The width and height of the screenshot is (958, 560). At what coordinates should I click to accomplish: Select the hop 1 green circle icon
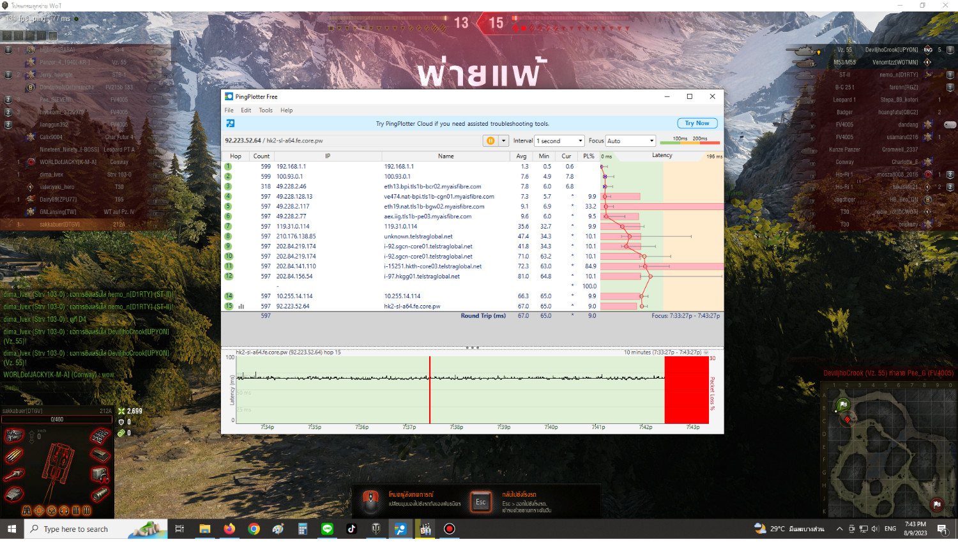(x=228, y=167)
